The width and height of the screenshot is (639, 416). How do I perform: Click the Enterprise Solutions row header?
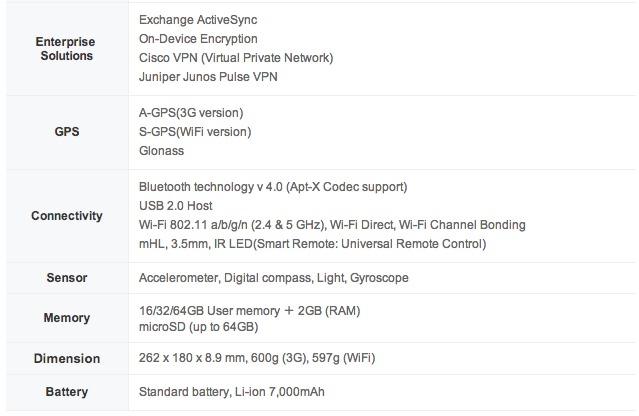click(64, 48)
